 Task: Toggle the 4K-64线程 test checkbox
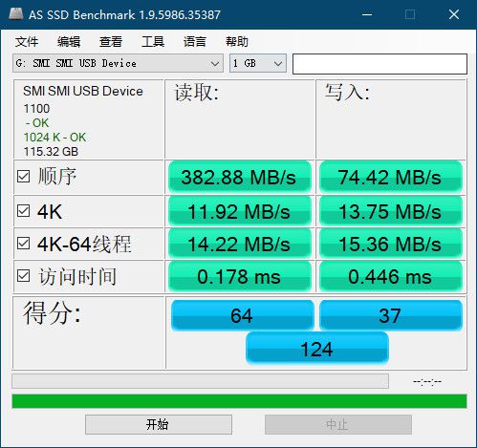[24, 244]
